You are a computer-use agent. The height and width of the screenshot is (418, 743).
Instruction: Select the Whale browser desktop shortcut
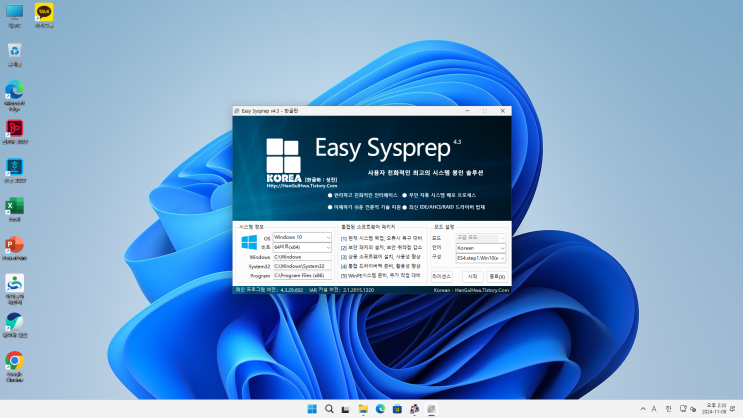coord(15,325)
